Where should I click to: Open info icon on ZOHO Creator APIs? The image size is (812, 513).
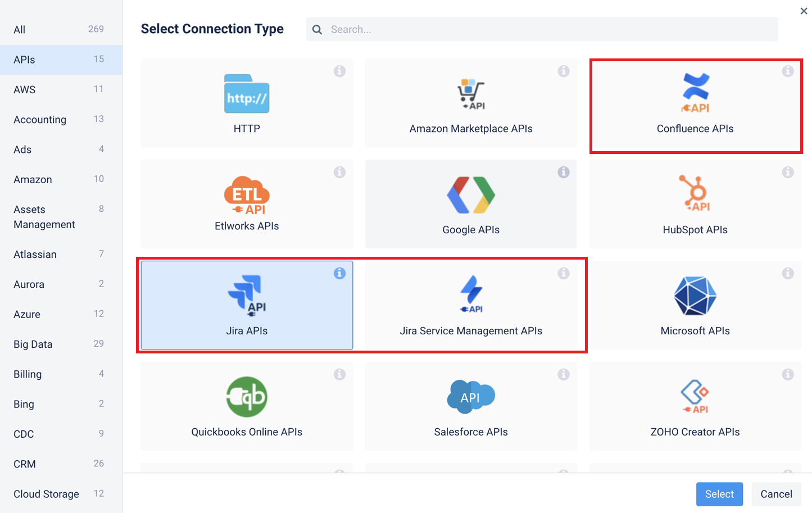[788, 374]
